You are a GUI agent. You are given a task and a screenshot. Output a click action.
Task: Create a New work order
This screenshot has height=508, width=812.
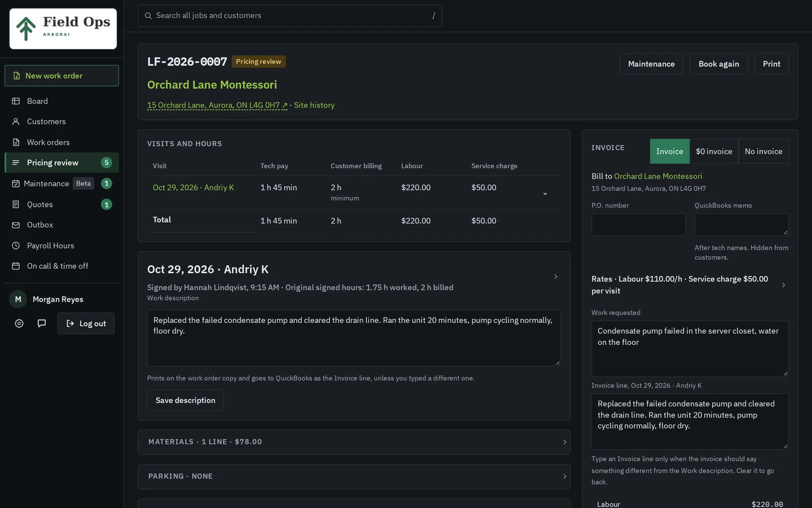(x=62, y=76)
